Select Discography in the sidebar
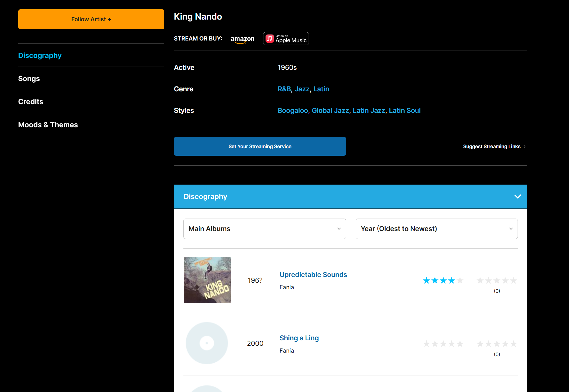The width and height of the screenshot is (569, 392). click(x=40, y=55)
